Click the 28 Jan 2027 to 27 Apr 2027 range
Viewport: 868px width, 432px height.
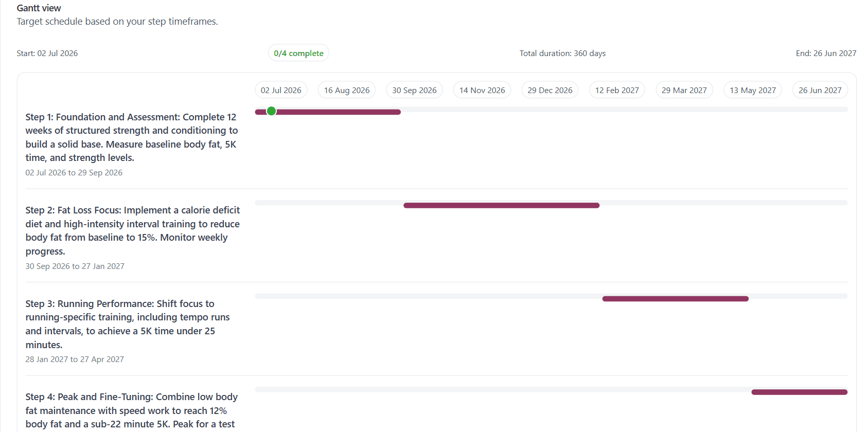tap(75, 359)
